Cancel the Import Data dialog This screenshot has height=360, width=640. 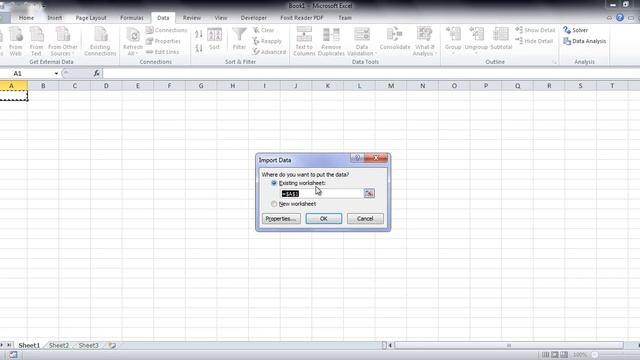[365, 219]
